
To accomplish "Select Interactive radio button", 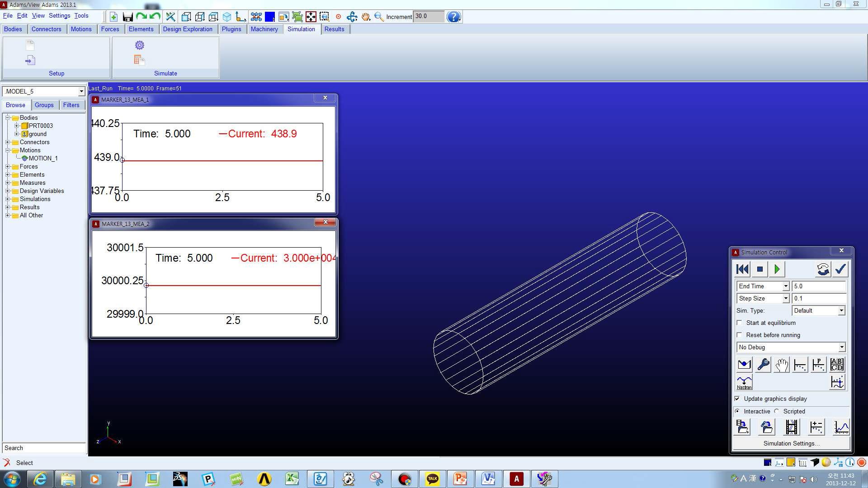I will (x=737, y=411).
